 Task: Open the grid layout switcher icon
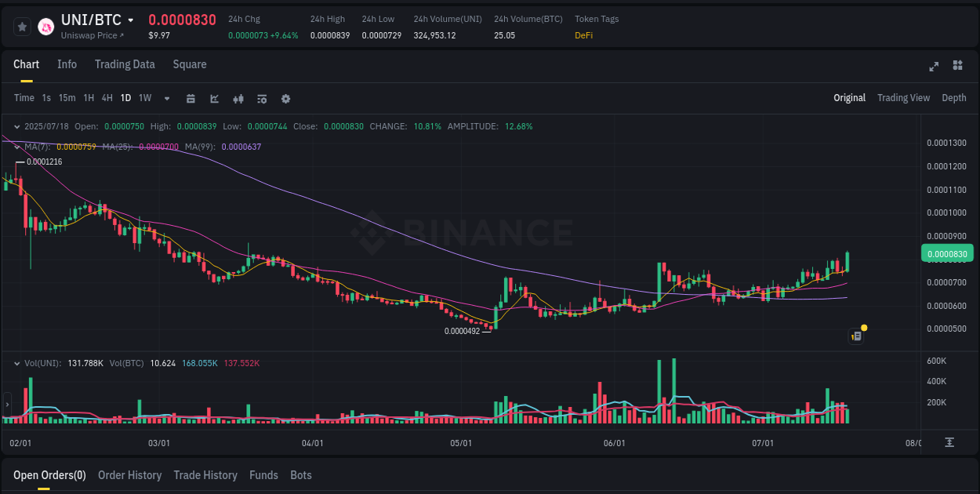click(x=956, y=67)
